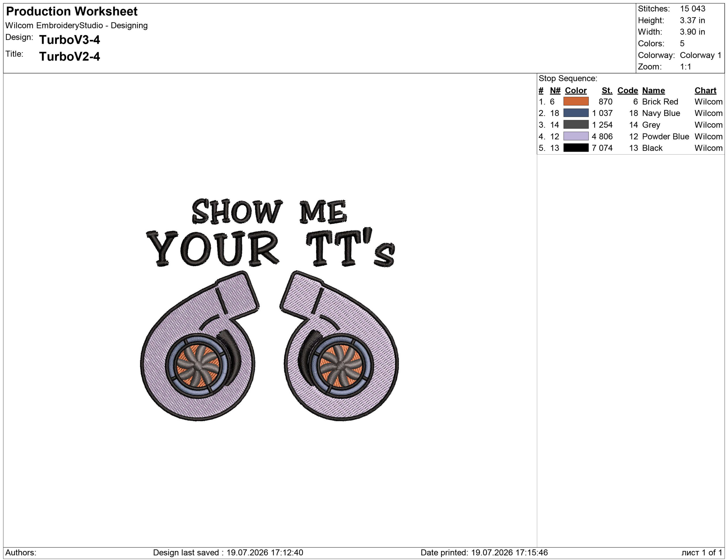Click the 'St.' column header

coord(607,91)
